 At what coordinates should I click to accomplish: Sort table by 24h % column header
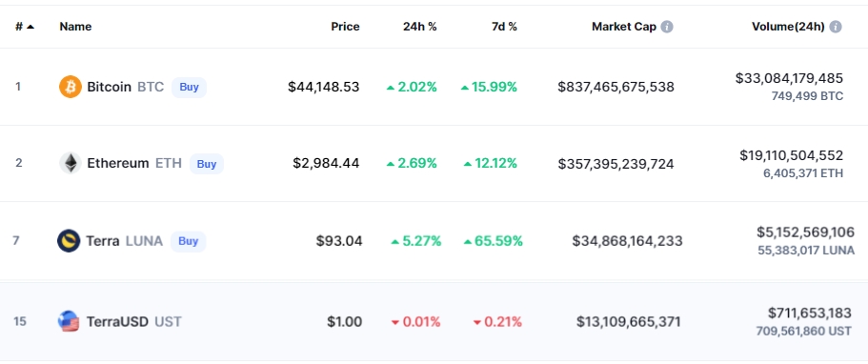419,27
